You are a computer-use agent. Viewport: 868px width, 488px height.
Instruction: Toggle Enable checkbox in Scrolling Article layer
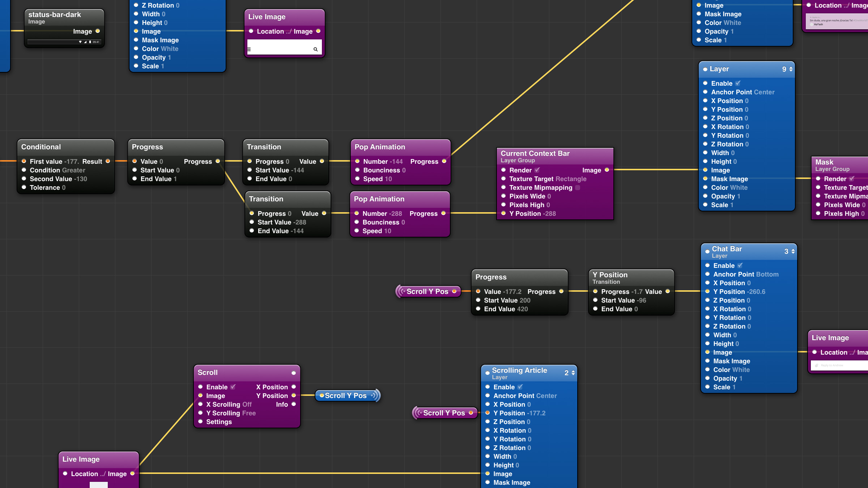520,387
